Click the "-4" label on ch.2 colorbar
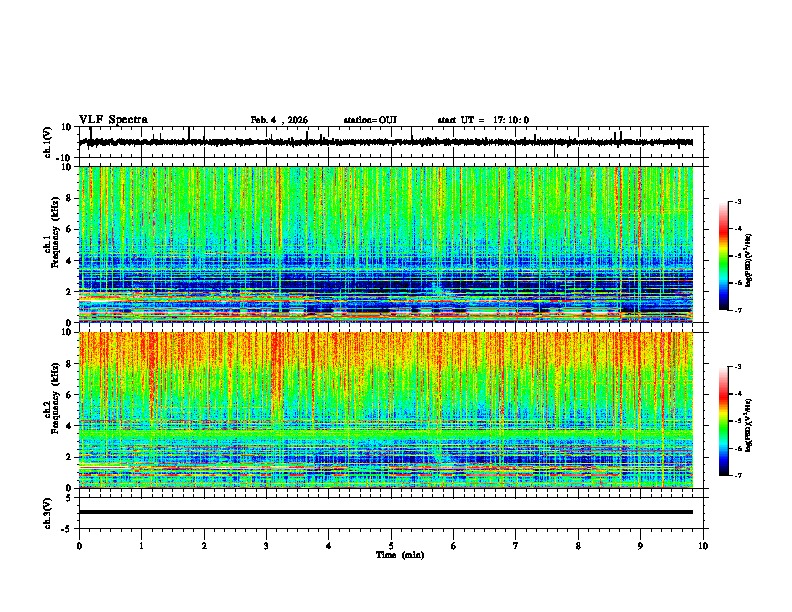The height and width of the screenshot is (612, 792). (737, 394)
